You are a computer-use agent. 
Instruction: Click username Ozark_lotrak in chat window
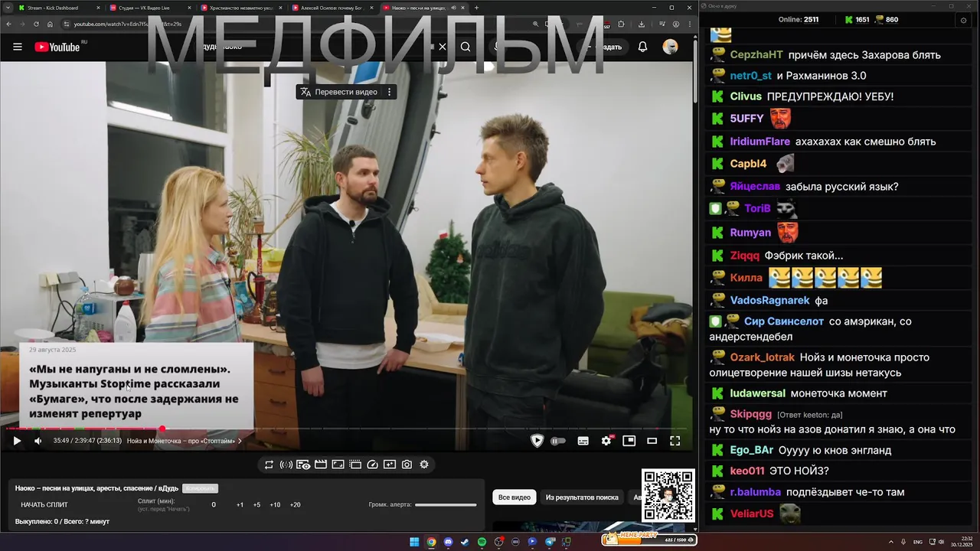tap(762, 357)
